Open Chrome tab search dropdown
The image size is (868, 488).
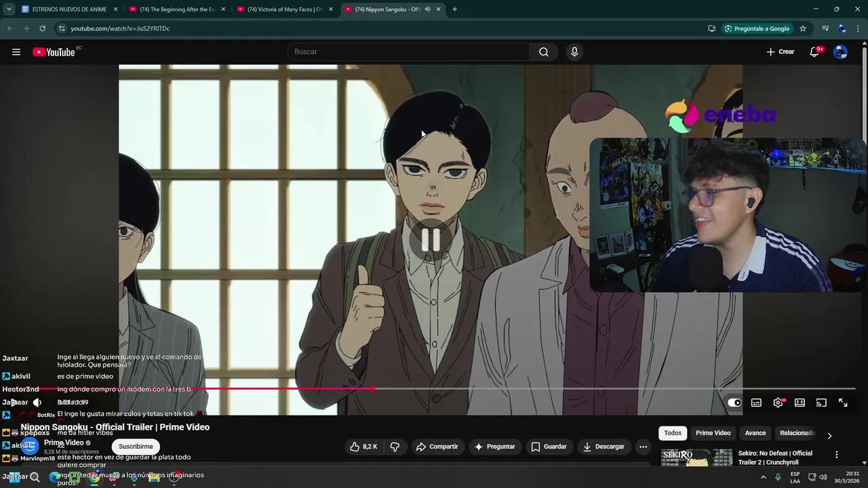click(x=9, y=9)
